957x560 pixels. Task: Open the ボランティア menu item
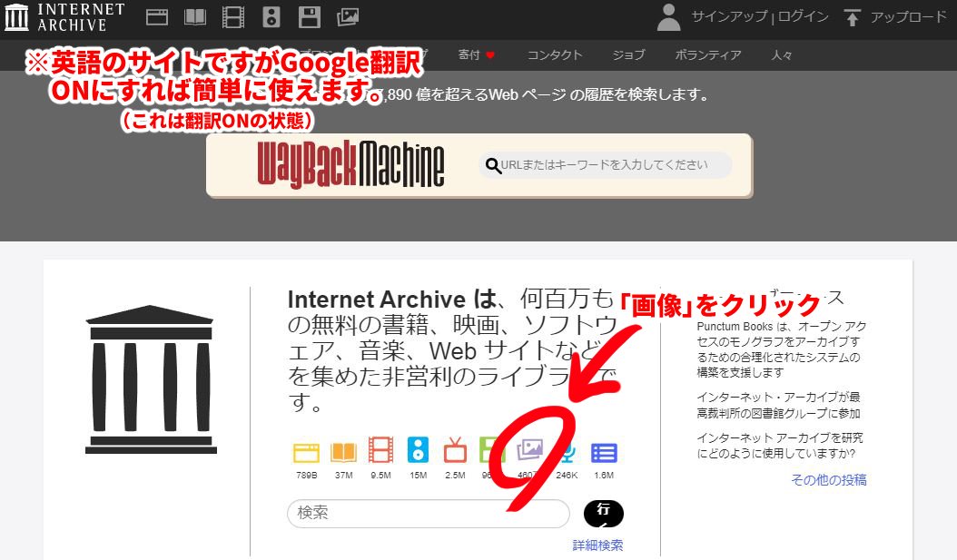(708, 54)
